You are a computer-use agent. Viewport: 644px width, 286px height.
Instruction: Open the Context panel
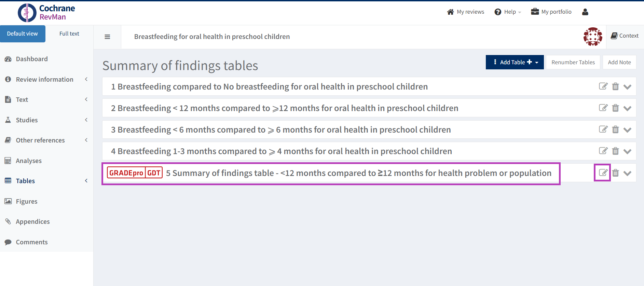(625, 36)
